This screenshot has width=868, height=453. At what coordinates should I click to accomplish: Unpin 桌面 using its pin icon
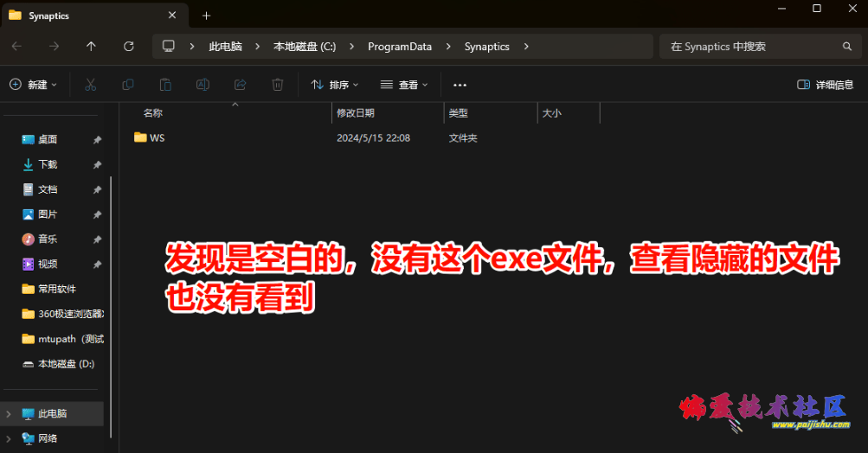97,140
